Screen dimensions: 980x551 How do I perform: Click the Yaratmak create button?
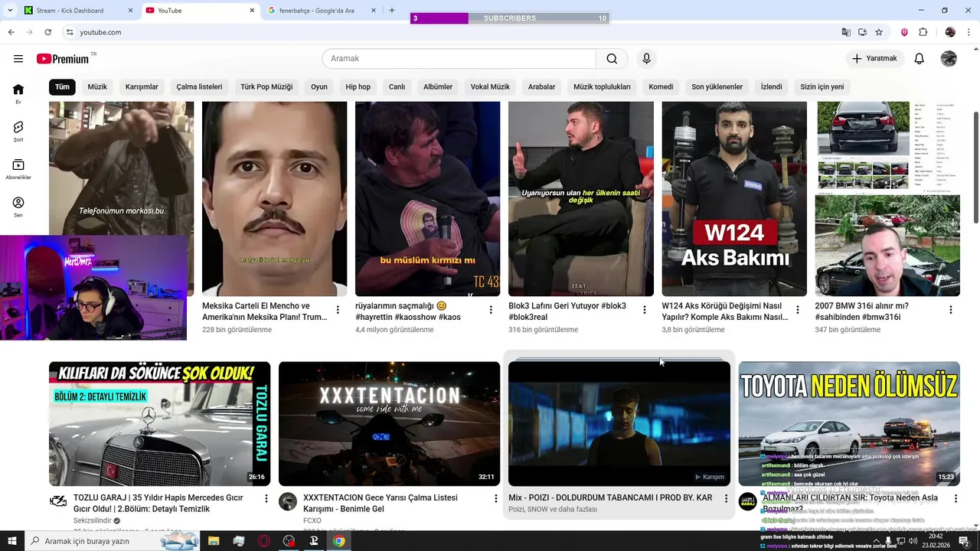coord(876,59)
